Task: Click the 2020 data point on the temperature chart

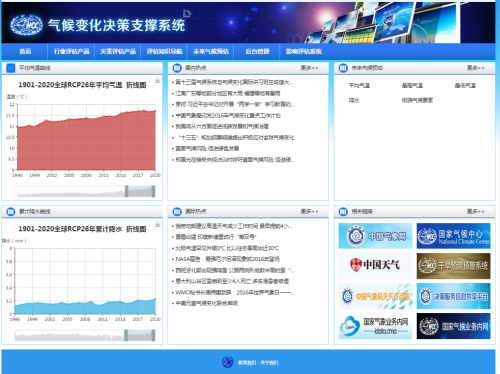Action: (155, 111)
